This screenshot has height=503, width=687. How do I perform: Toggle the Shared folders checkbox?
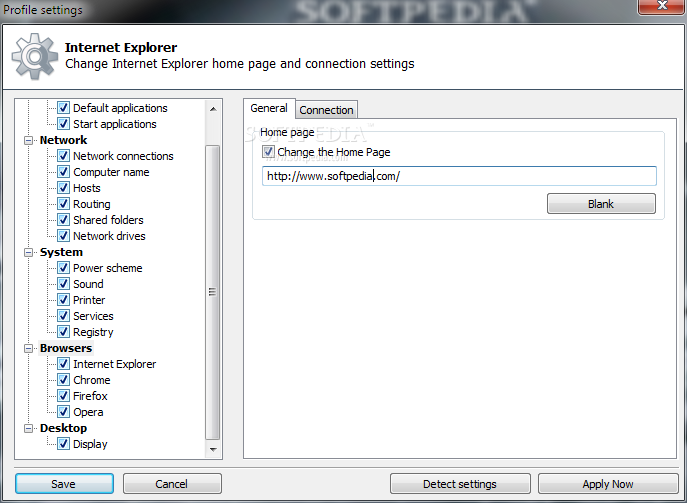64,220
